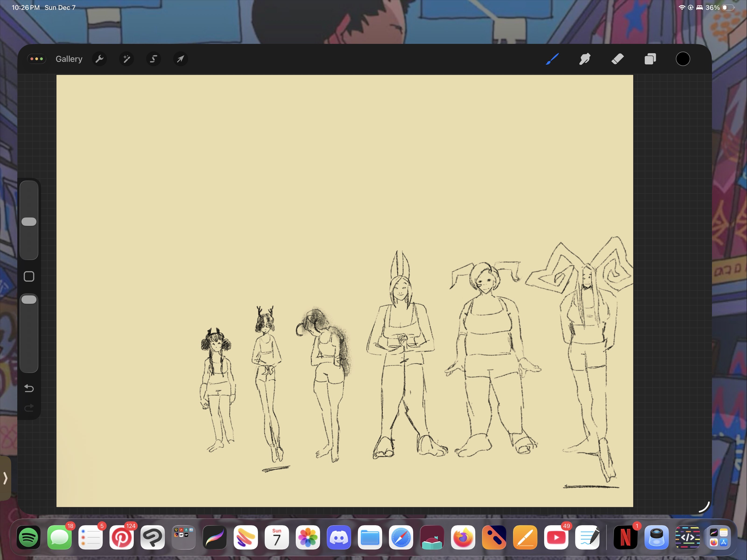Tap the Undo arrow in the sidebar
Screen dimensions: 747x560
tap(29, 388)
